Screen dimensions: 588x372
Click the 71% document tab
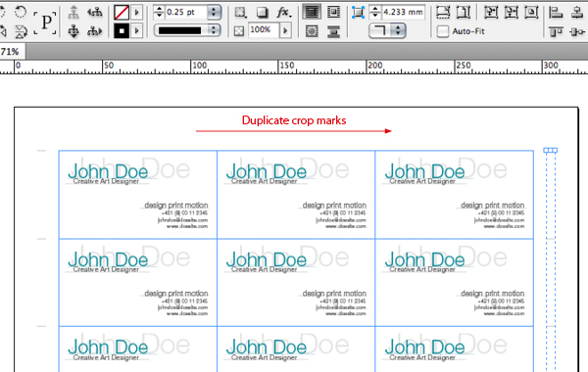click(x=10, y=52)
